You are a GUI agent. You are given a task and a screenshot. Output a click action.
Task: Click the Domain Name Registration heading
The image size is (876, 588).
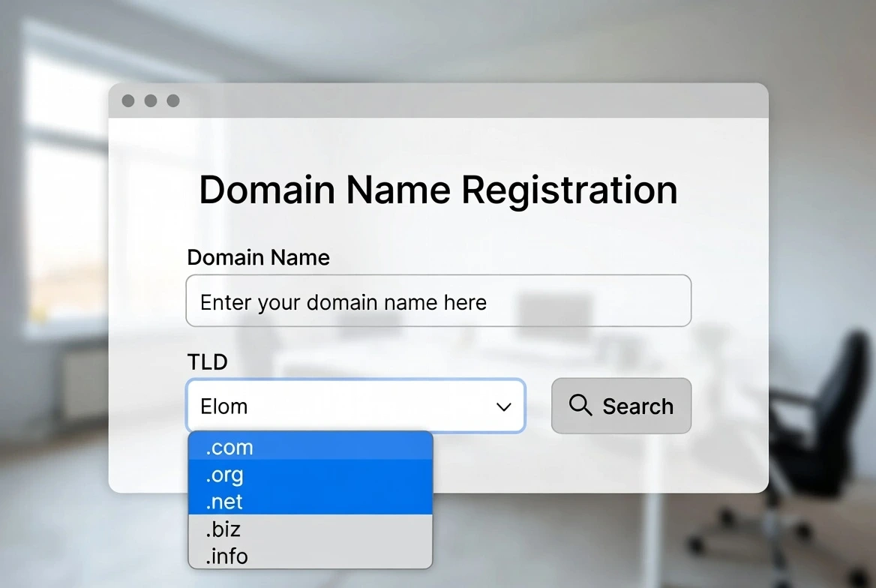[x=438, y=190]
